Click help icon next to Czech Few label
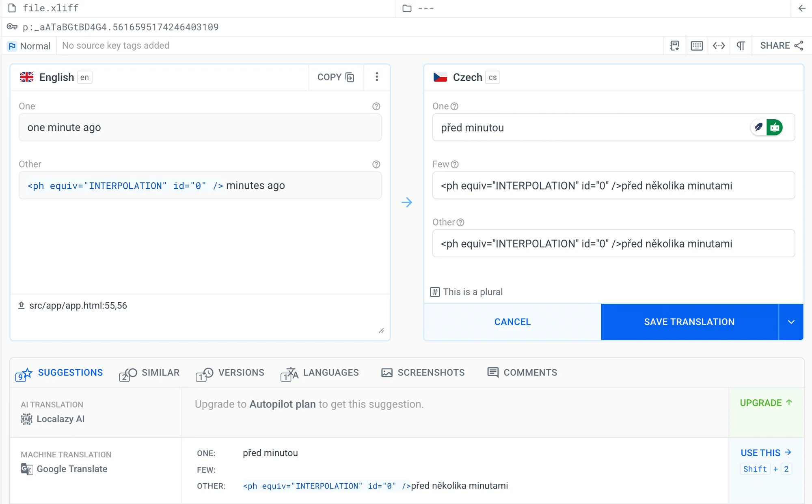Viewport: 812px width, 504px height. tap(455, 164)
